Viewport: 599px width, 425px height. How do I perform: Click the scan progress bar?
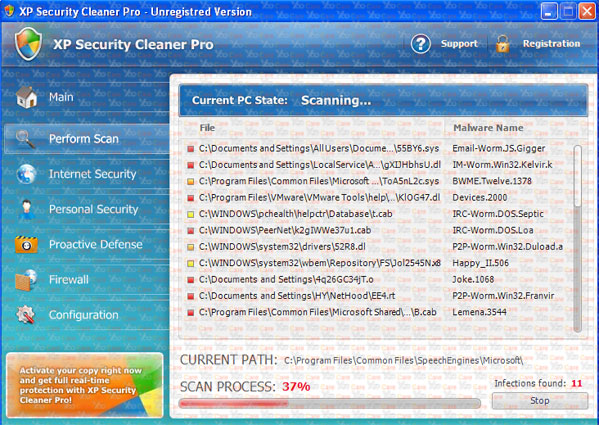click(330, 403)
